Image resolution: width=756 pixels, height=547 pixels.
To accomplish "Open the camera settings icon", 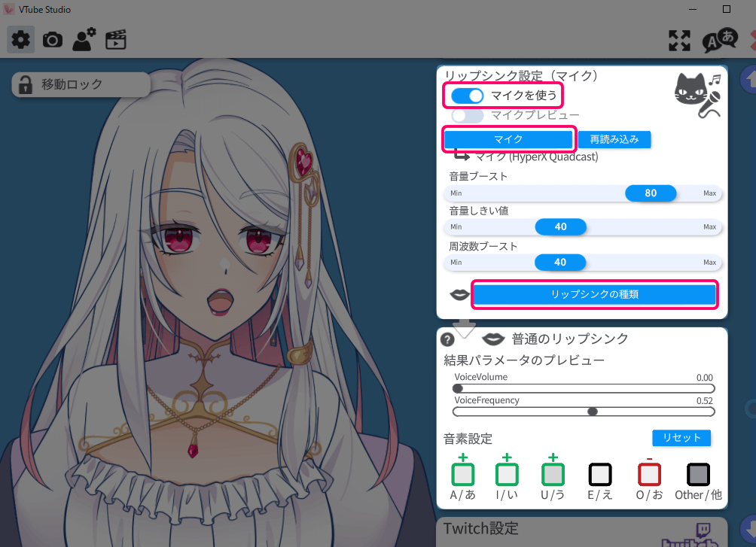I will [x=53, y=40].
